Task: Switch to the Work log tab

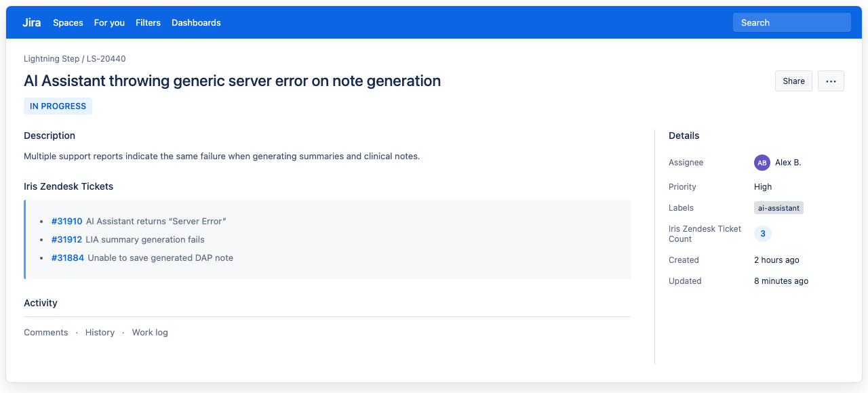Action: 150,333
